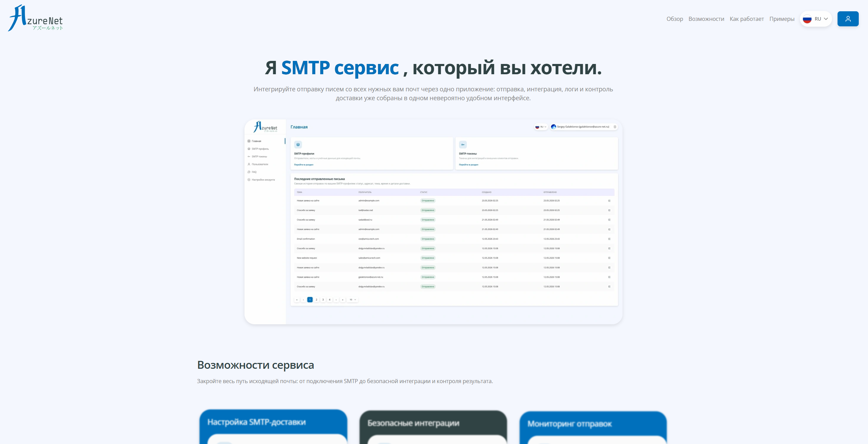This screenshot has height=444, width=868.
Task: Open the RU language dropdown inside the dashboard preview
Action: point(541,127)
